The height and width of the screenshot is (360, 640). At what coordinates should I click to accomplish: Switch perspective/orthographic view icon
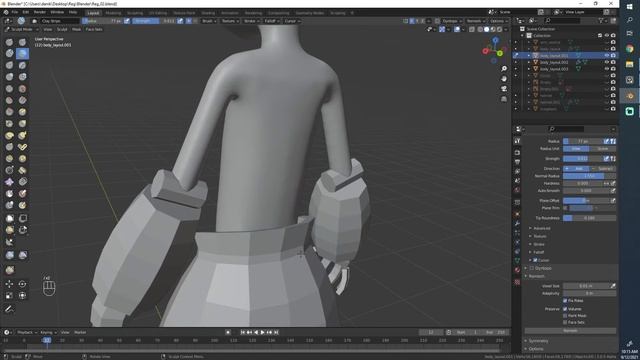pos(504,99)
